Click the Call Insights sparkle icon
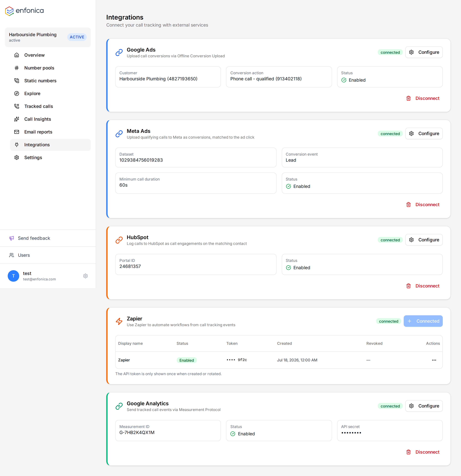The width and height of the screenshot is (461, 476). 16,119
